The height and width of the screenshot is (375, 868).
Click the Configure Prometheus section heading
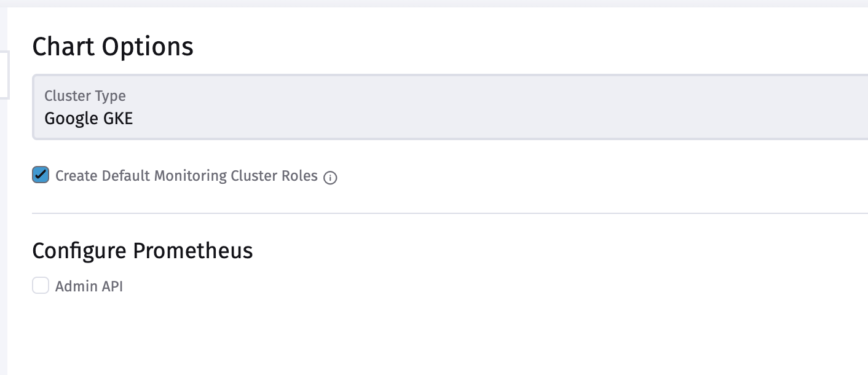[143, 250]
